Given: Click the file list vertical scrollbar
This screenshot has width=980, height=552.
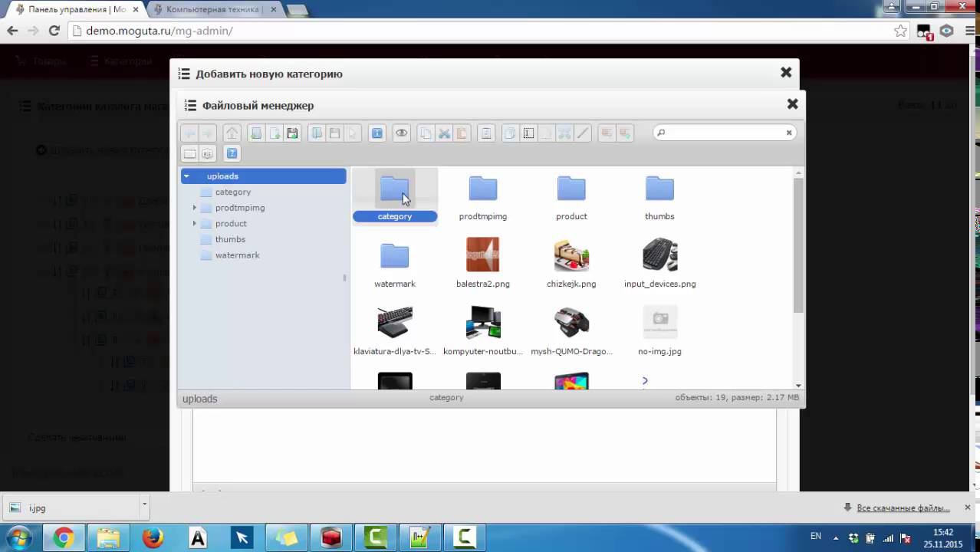Looking at the screenshot, I should click(x=798, y=245).
